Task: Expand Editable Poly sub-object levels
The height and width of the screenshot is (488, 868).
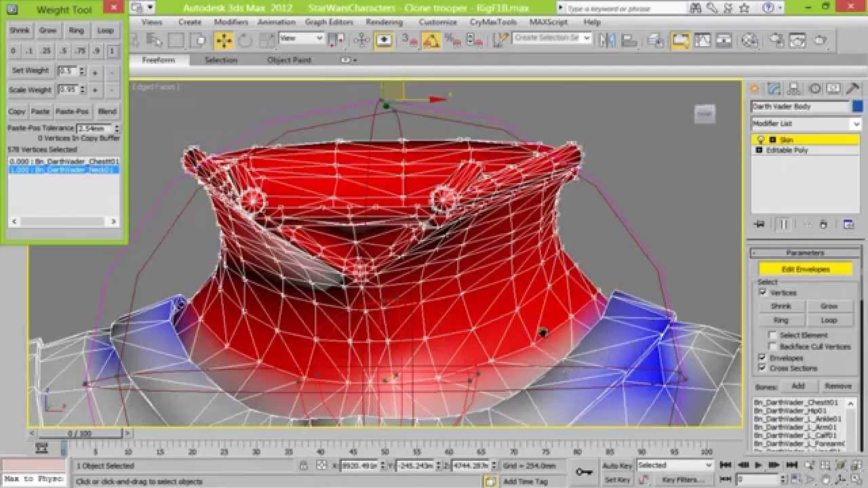Action: pyautogui.click(x=759, y=150)
